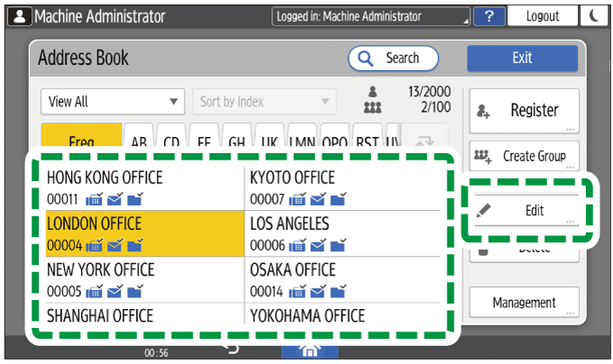Viewport: 613px width, 364px height.
Task: Open the Management button
Action: click(524, 303)
